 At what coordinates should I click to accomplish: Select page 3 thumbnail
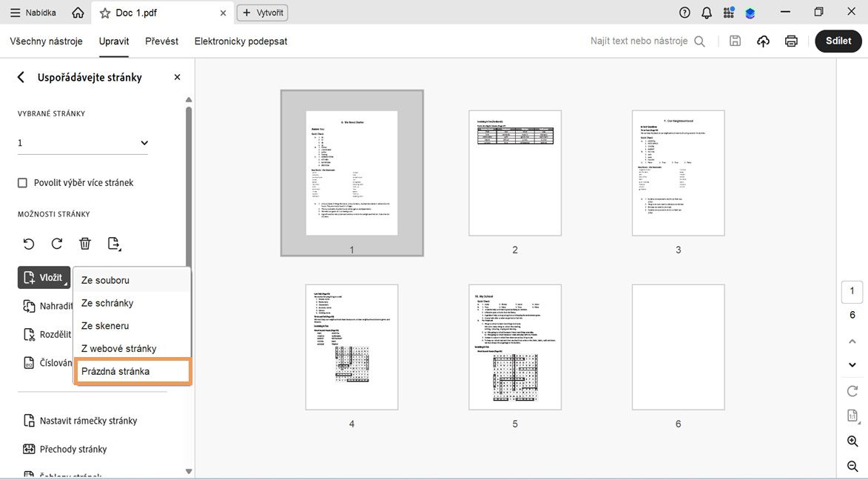coord(678,173)
